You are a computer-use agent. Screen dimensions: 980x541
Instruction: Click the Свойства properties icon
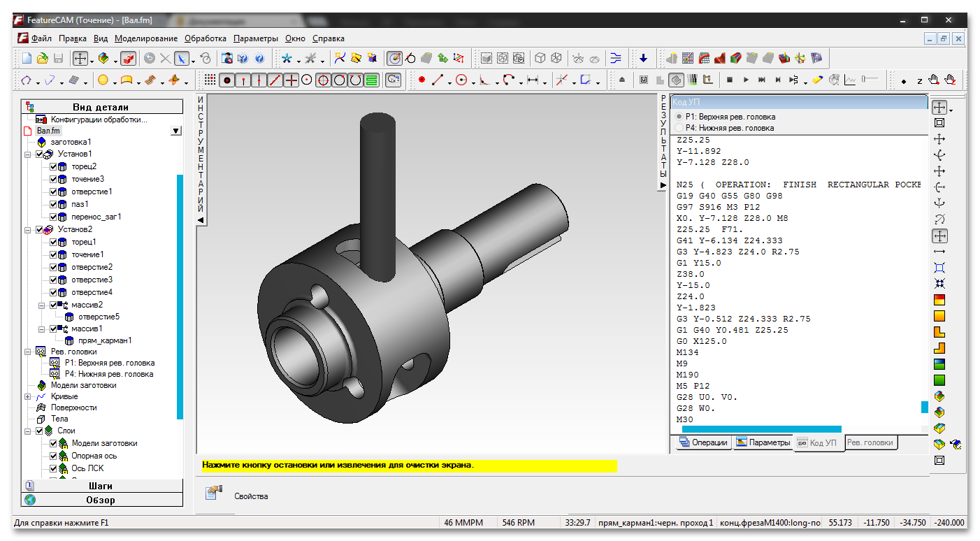(x=213, y=494)
